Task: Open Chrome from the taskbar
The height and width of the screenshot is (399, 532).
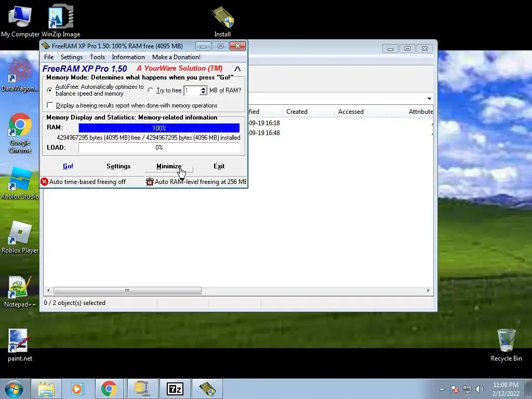Action: tap(109, 389)
